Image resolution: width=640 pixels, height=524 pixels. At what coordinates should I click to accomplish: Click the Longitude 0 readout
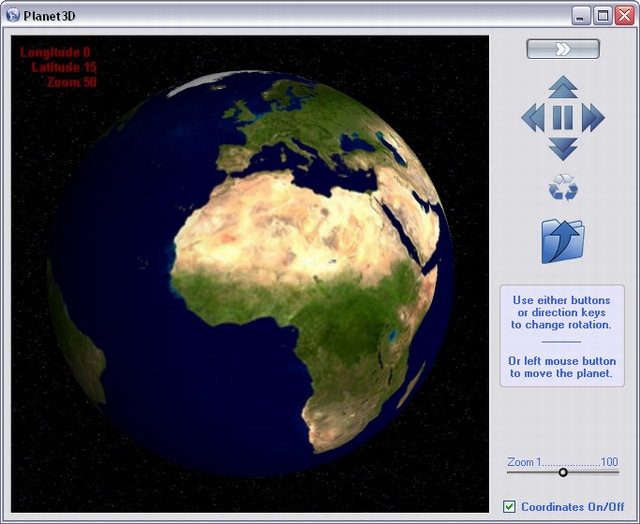pos(55,52)
